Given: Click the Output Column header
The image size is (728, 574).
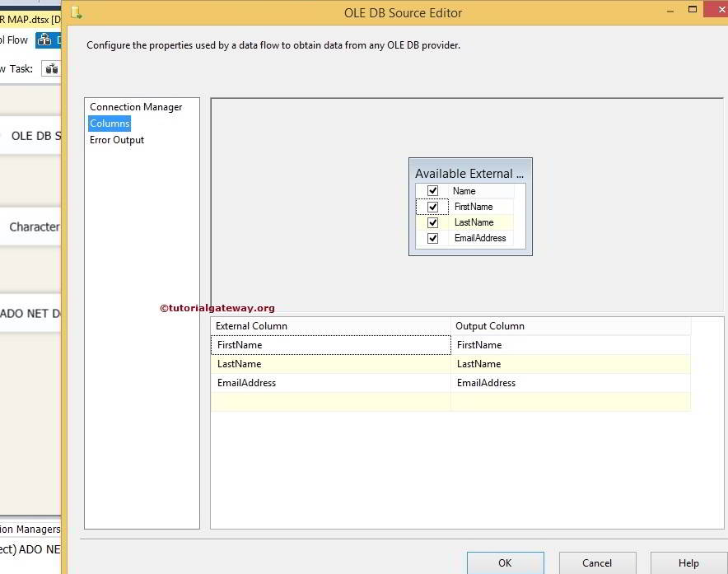Looking at the screenshot, I should (x=571, y=326).
